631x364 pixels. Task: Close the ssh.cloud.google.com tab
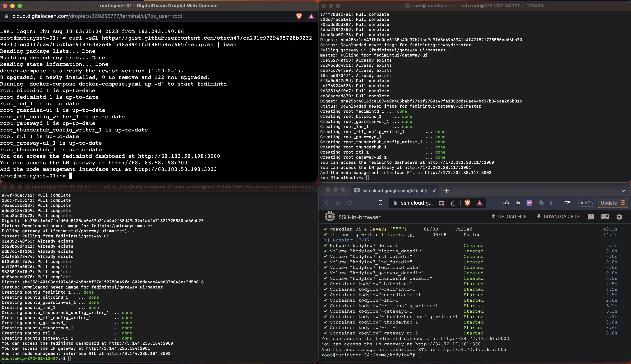pos(434,191)
